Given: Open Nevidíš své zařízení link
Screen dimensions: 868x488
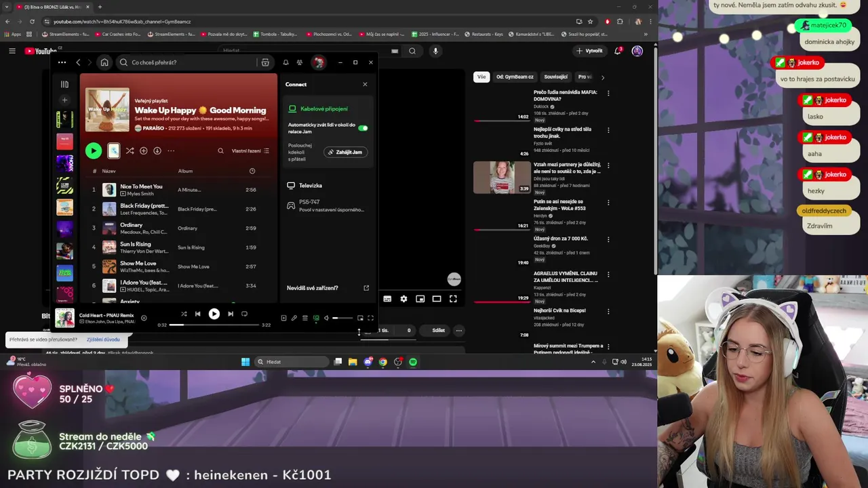Looking at the screenshot, I should click(x=328, y=288).
